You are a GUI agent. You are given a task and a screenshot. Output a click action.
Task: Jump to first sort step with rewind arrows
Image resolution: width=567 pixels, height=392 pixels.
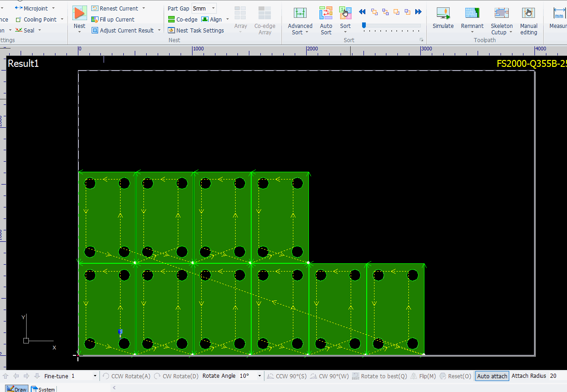(362, 12)
